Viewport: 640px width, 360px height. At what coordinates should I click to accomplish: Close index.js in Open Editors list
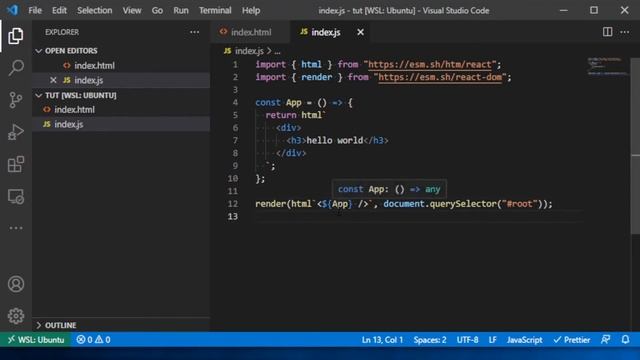coord(53,80)
